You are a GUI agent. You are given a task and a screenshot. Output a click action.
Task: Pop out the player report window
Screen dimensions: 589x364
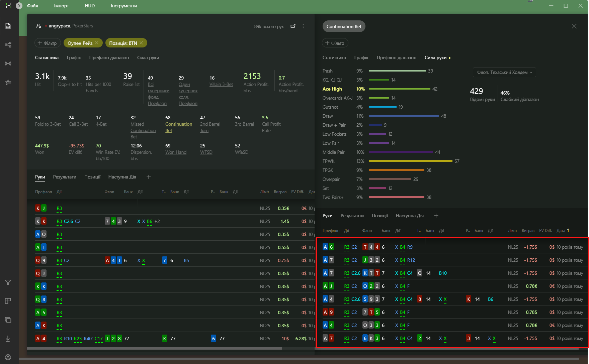[293, 26]
